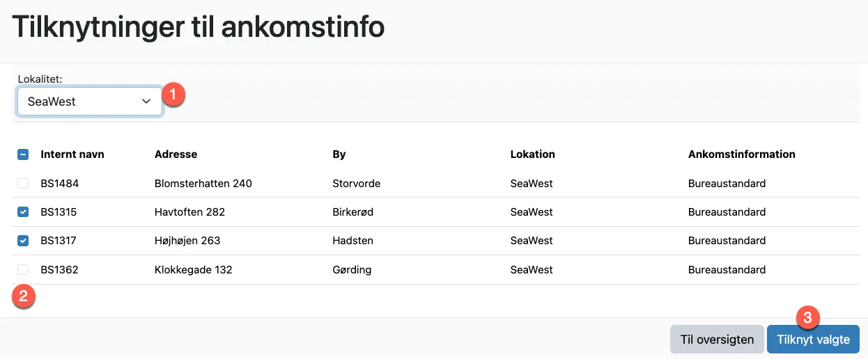The height and width of the screenshot is (359, 868).
Task: Click the Adresse column header
Action: click(176, 154)
